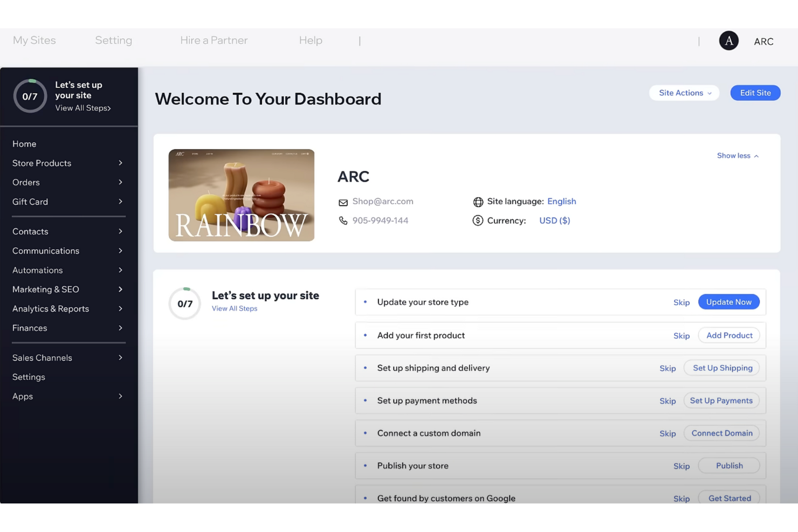Click the Edit Site button
The width and height of the screenshot is (798, 532).
pos(755,93)
